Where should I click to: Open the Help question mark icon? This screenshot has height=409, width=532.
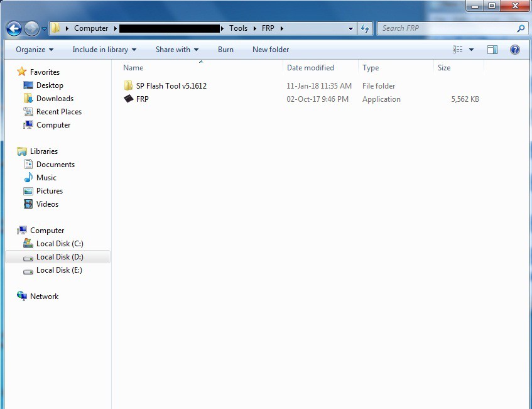[x=515, y=50]
